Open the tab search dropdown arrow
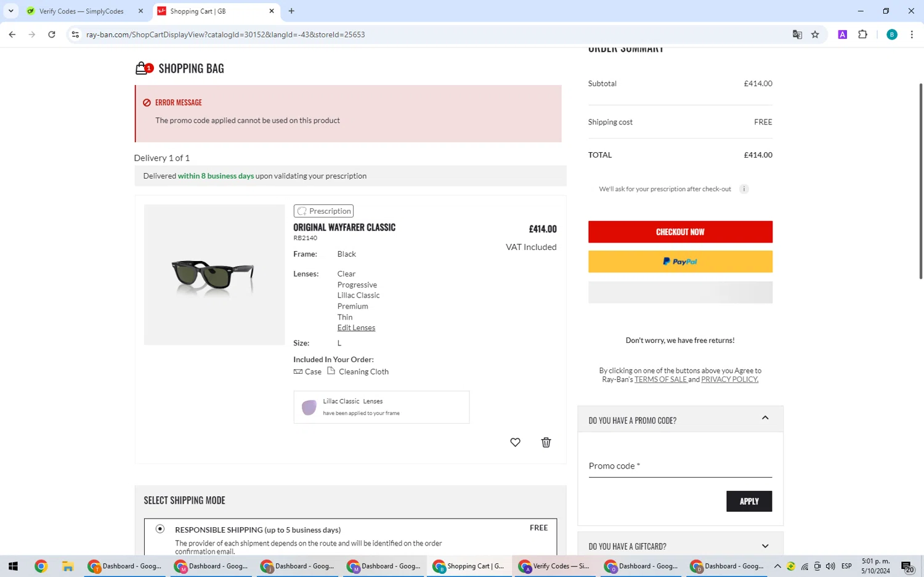The width and height of the screenshot is (924, 577). coord(11,11)
